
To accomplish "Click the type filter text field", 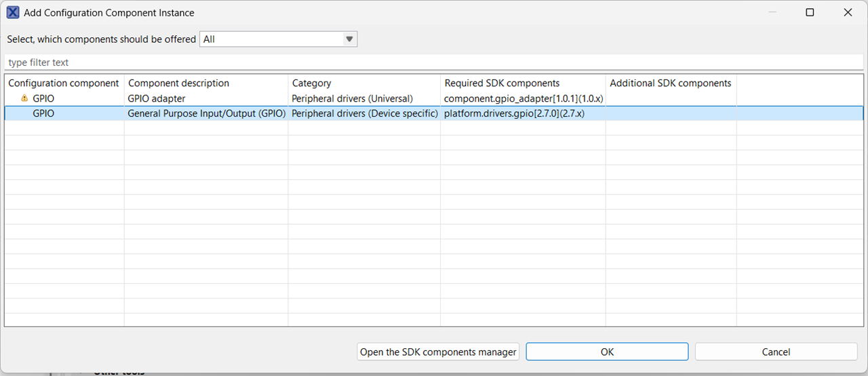I will 434,62.
